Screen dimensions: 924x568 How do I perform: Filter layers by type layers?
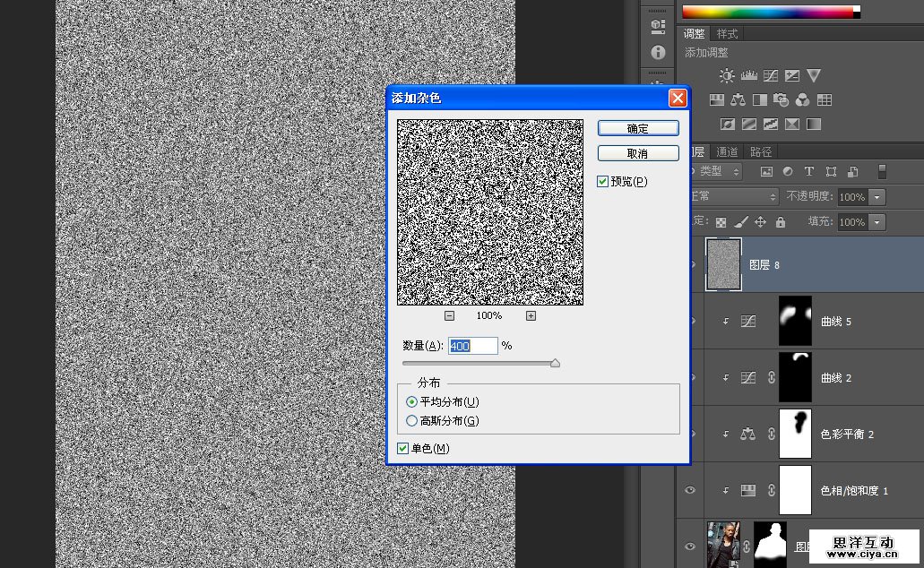click(809, 171)
